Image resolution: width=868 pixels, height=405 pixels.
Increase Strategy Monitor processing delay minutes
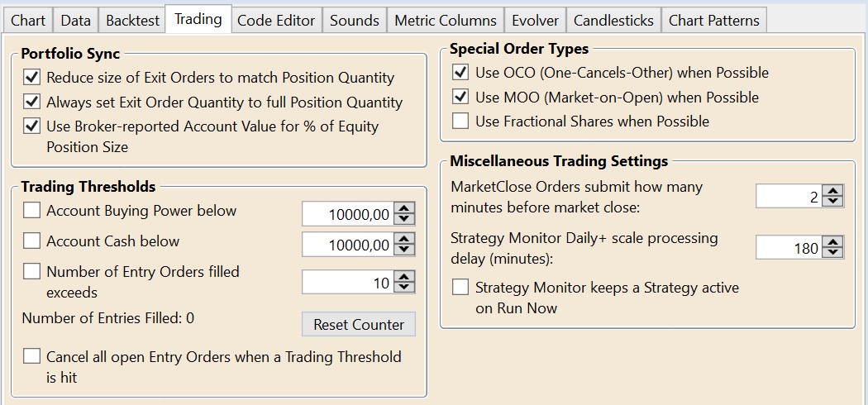833,242
